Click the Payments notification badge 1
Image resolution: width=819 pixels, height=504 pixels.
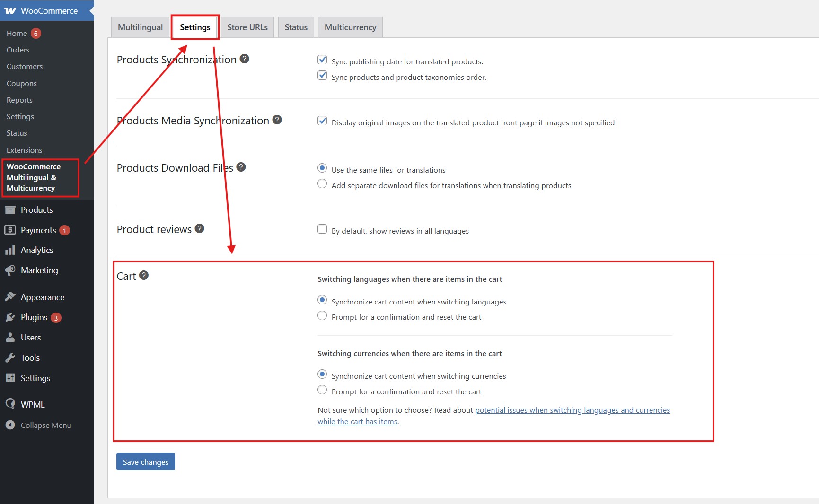pos(65,230)
